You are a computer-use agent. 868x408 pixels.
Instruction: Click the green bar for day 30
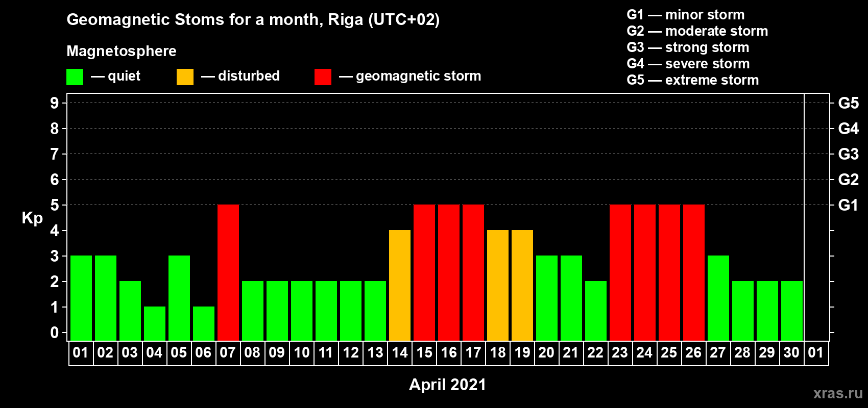pyautogui.click(x=792, y=311)
